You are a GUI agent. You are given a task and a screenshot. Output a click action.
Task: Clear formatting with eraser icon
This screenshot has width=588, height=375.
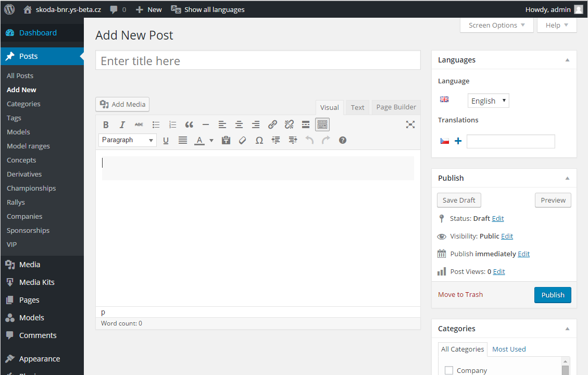(x=242, y=140)
